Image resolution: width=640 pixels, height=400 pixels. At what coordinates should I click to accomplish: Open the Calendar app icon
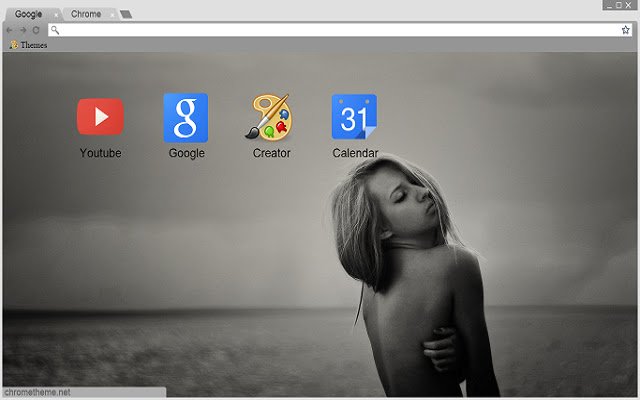[354, 117]
